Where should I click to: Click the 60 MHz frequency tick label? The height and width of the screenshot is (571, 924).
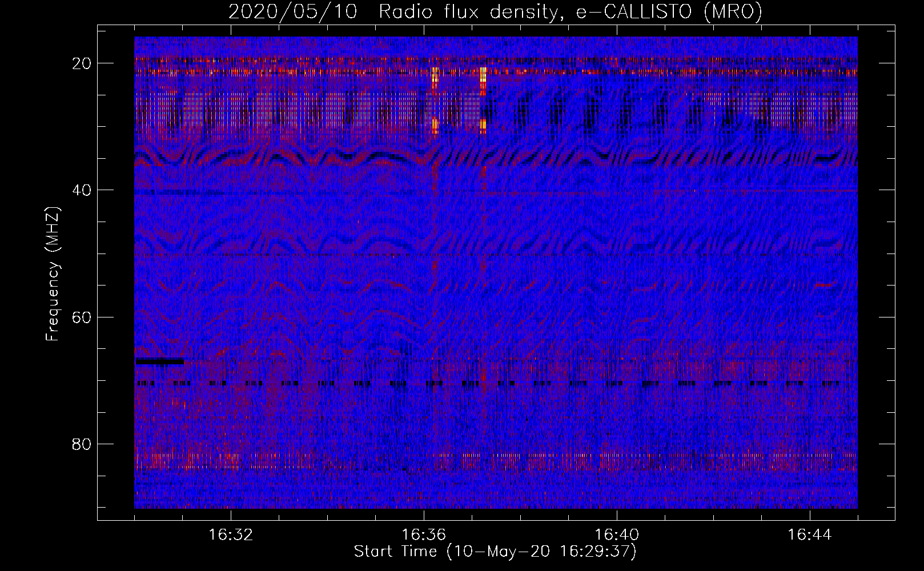[82, 317]
